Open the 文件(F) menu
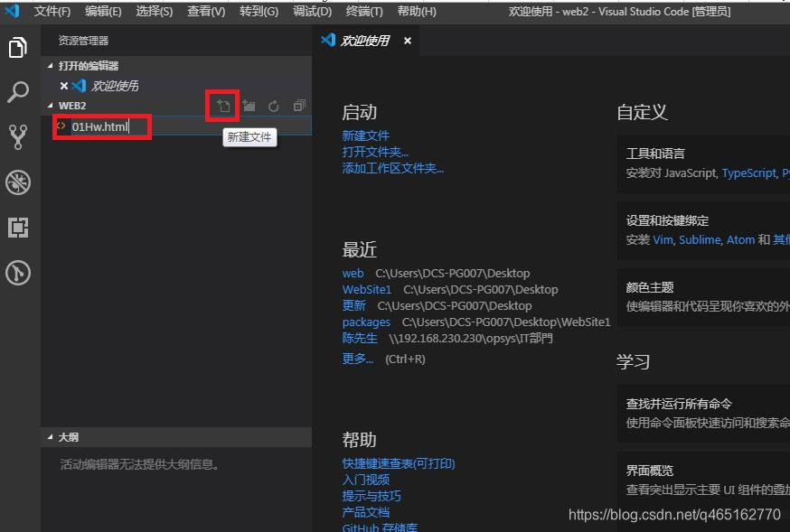Image resolution: width=790 pixels, height=532 pixels. click(x=52, y=12)
